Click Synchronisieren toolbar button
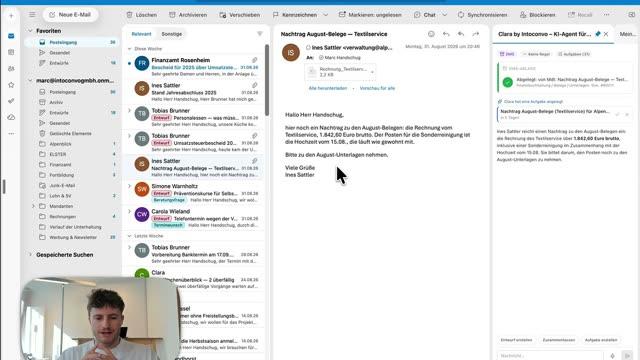640x360 pixels. (482, 15)
